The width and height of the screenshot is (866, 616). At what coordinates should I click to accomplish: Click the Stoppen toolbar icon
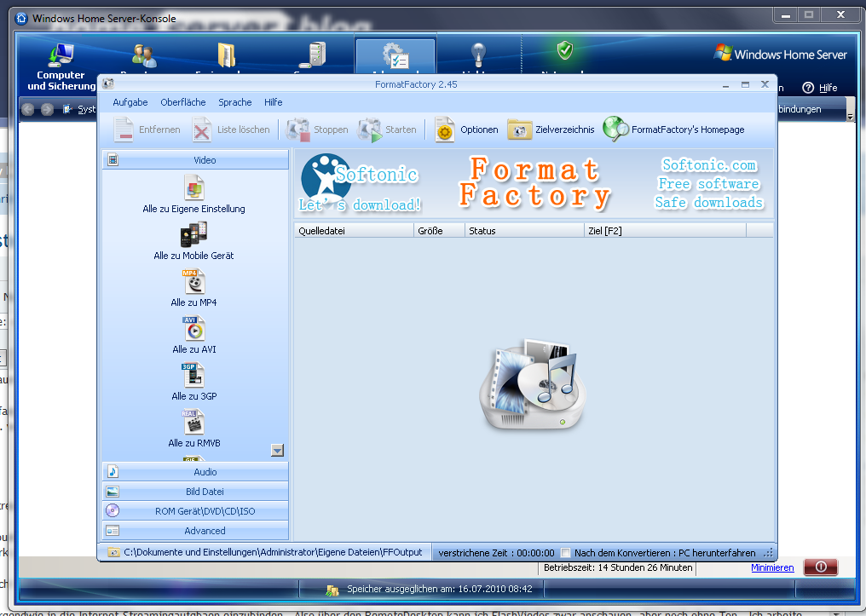[x=297, y=130]
